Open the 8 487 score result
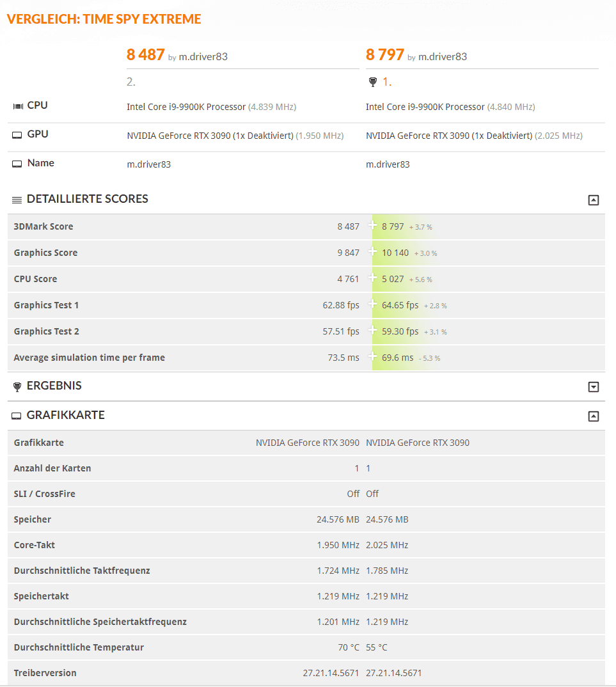Viewport: 616px width, 687px height. tap(145, 55)
